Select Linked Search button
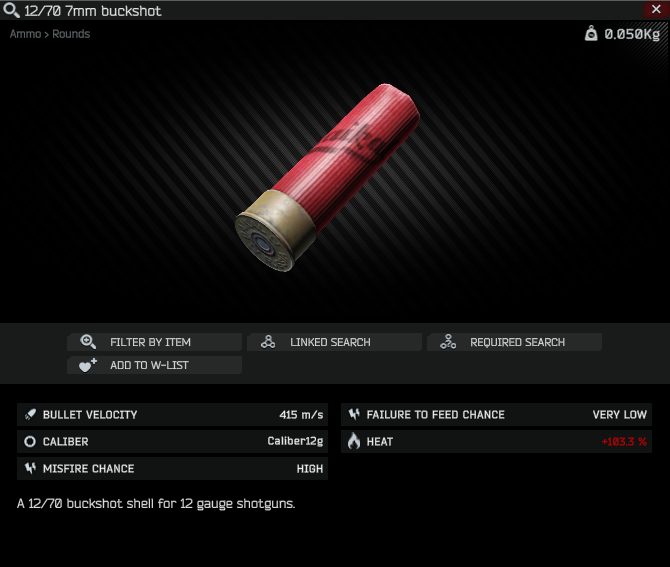 point(334,342)
